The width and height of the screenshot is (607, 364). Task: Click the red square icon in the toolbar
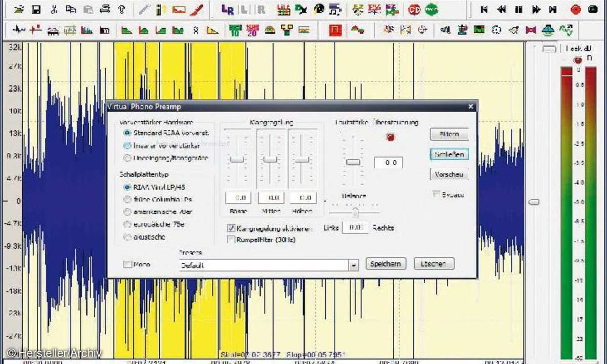[335, 30]
